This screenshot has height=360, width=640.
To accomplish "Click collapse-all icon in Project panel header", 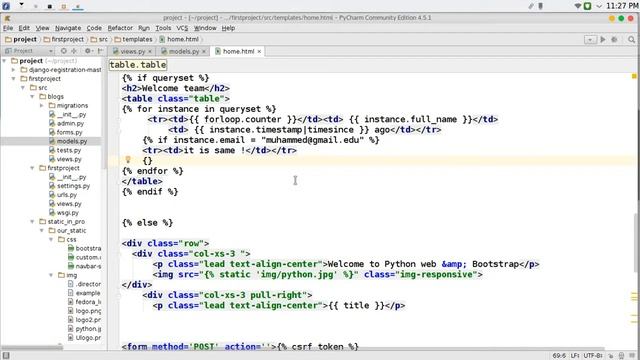I will tap(74, 51).
